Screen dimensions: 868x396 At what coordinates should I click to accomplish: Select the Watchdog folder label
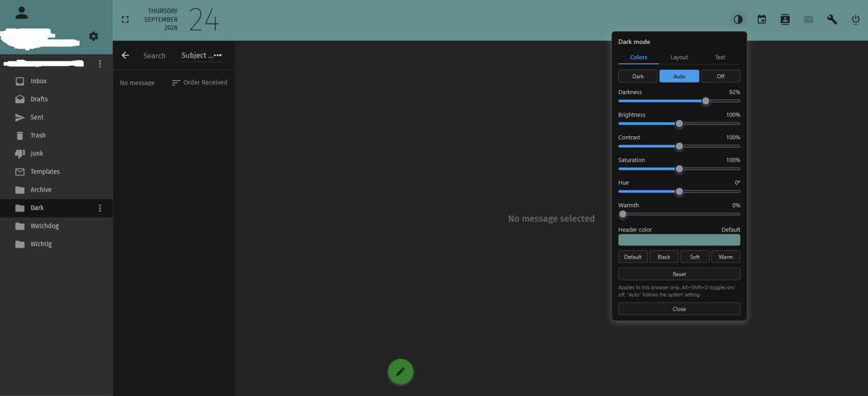click(45, 226)
